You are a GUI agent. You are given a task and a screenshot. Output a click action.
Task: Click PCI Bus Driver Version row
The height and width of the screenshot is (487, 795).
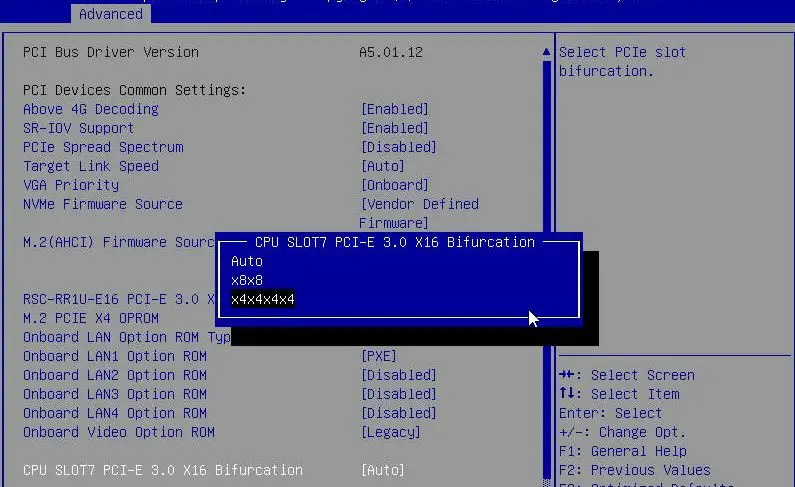[x=111, y=52]
